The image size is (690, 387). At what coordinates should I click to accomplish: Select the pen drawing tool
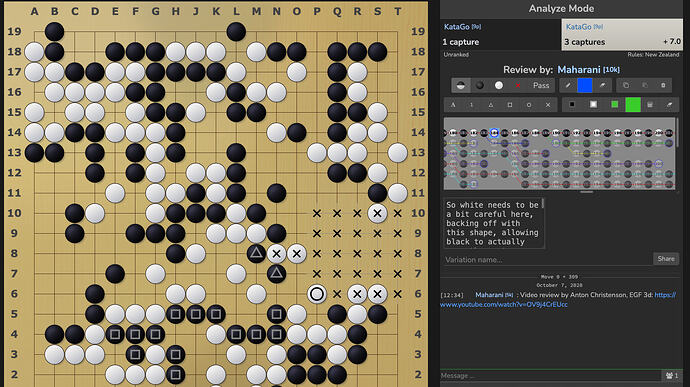click(x=568, y=85)
